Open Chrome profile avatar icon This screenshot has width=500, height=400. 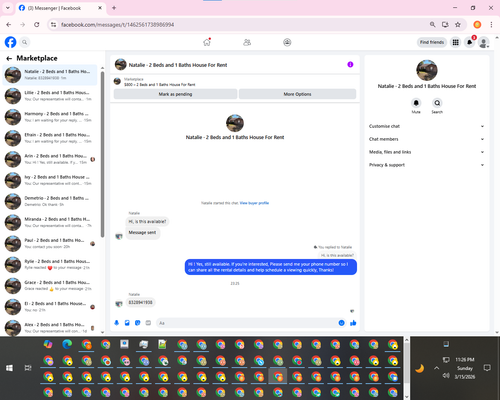[x=477, y=25]
